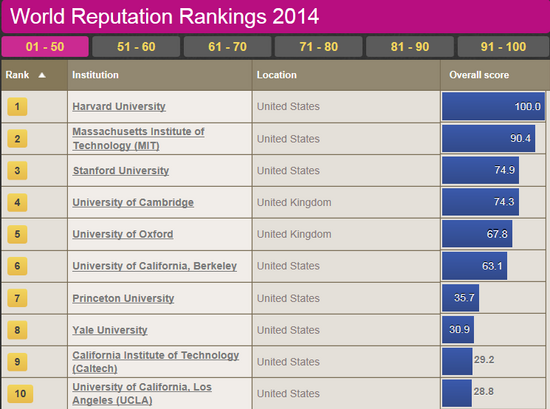Open the Harvard University link
Image resolution: width=550 pixels, height=409 pixels.
[x=119, y=106]
